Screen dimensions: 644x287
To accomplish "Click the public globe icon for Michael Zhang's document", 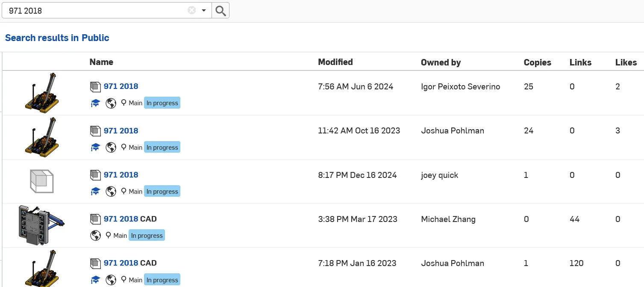I will (x=95, y=236).
